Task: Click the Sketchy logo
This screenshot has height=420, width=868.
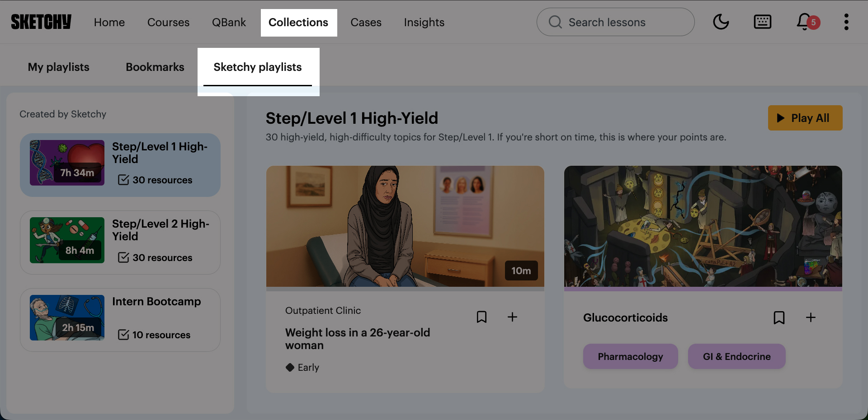Action: 41,22
